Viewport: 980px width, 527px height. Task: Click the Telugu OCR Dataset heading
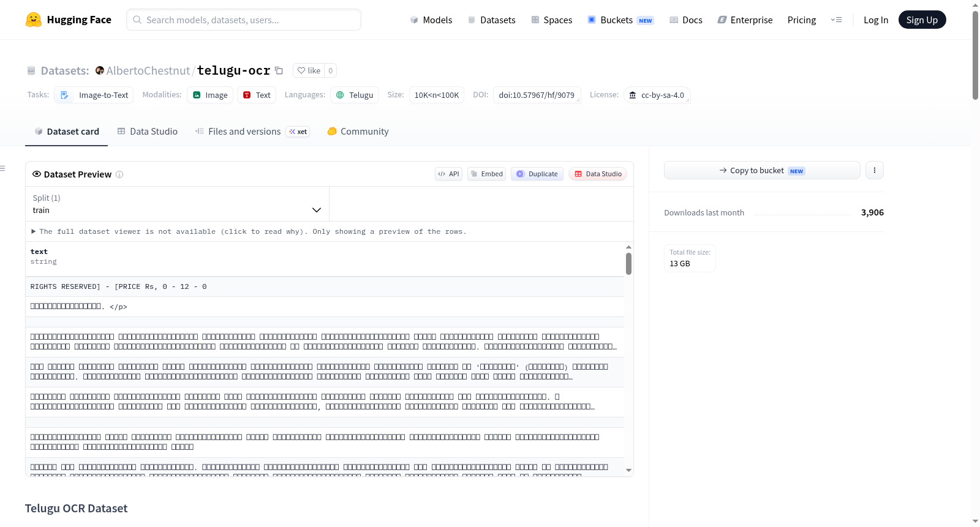pos(76,508)
